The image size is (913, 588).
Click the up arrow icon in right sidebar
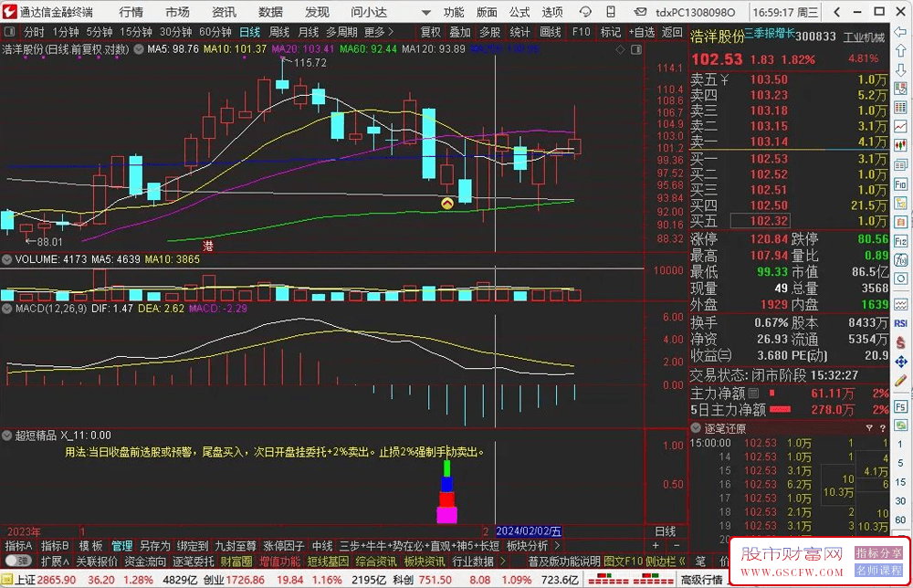(901, 51)
